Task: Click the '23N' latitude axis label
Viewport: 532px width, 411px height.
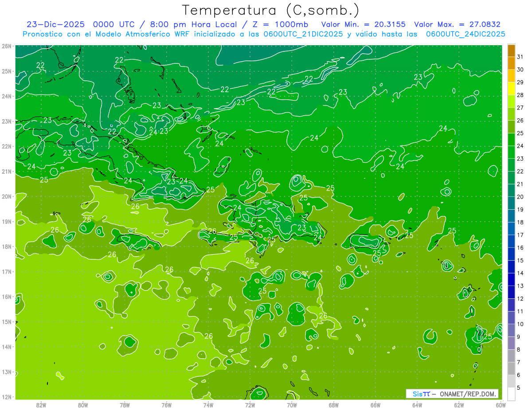Action: (7, 121)
